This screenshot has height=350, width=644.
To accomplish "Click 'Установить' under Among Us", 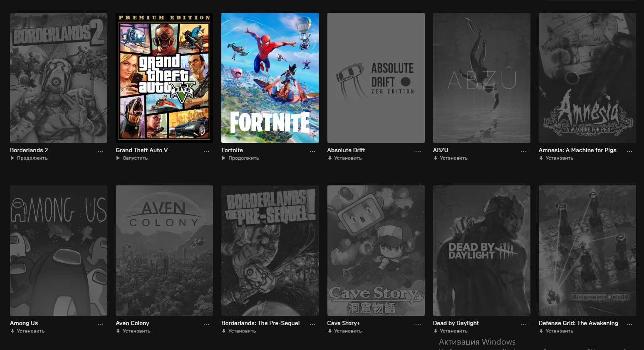I will 27,331.
